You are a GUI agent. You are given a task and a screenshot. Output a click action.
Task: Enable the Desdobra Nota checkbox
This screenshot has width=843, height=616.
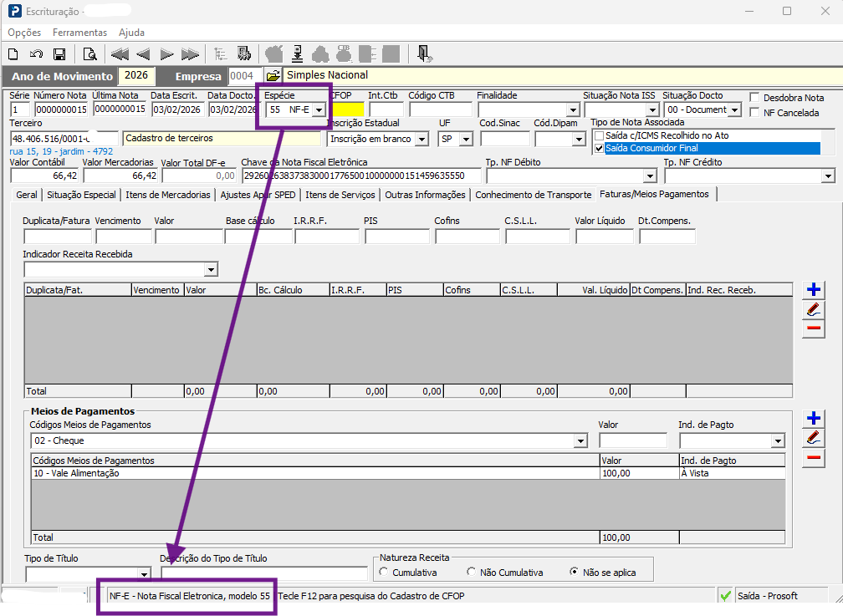[755, 97]
